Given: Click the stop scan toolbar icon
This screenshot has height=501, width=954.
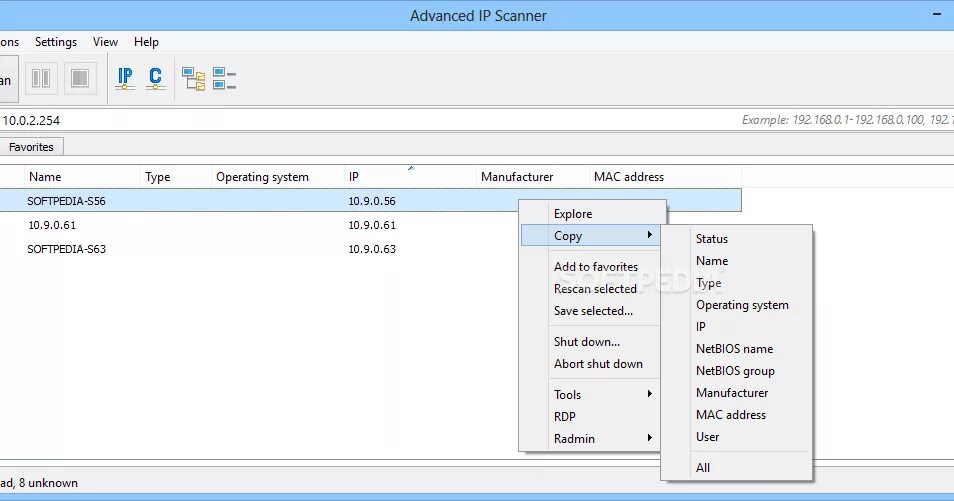Looking at the screenshot, I should pos(80,79).
